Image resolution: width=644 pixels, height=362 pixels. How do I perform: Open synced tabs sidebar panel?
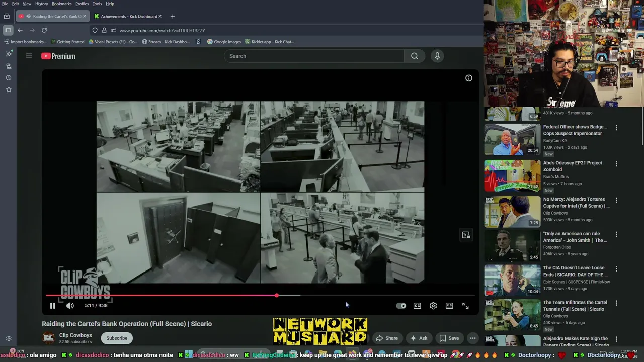click(9, 66)
